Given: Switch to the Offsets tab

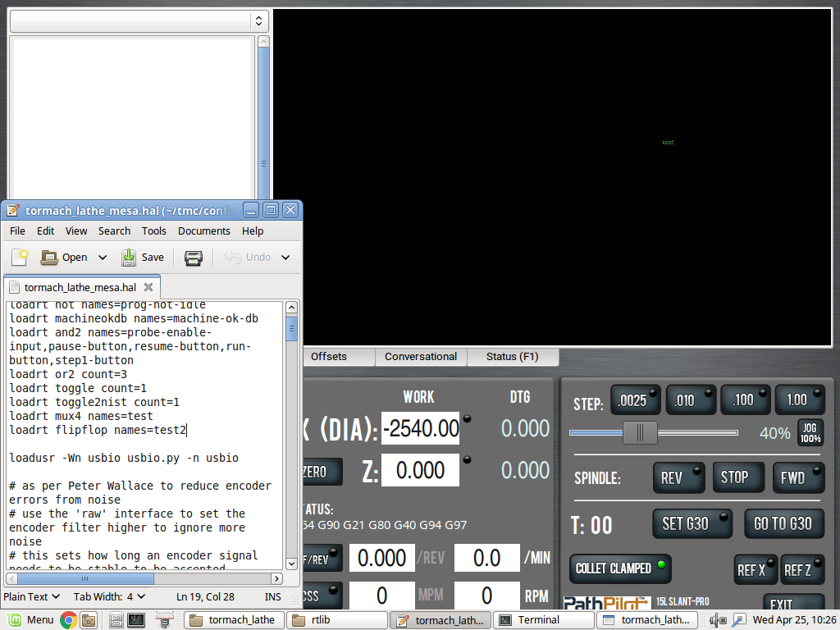Looking at the screenshot, I should point(328,356).
